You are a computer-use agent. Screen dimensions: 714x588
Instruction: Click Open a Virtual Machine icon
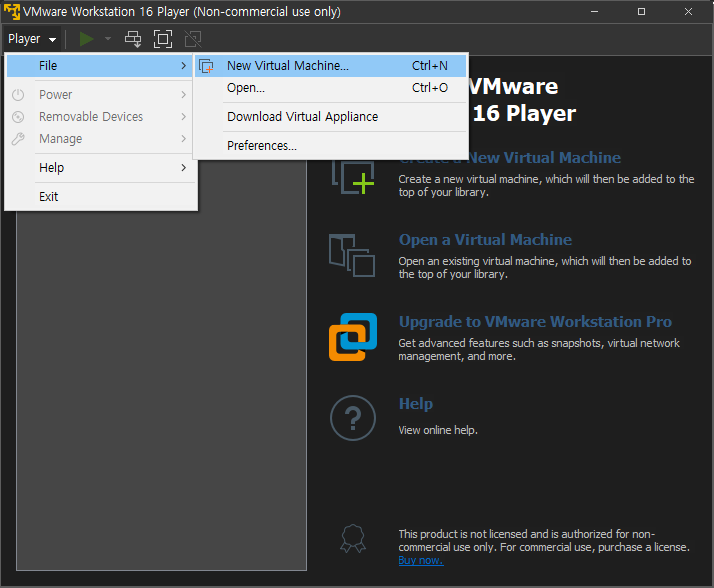(x=352, y=256)
